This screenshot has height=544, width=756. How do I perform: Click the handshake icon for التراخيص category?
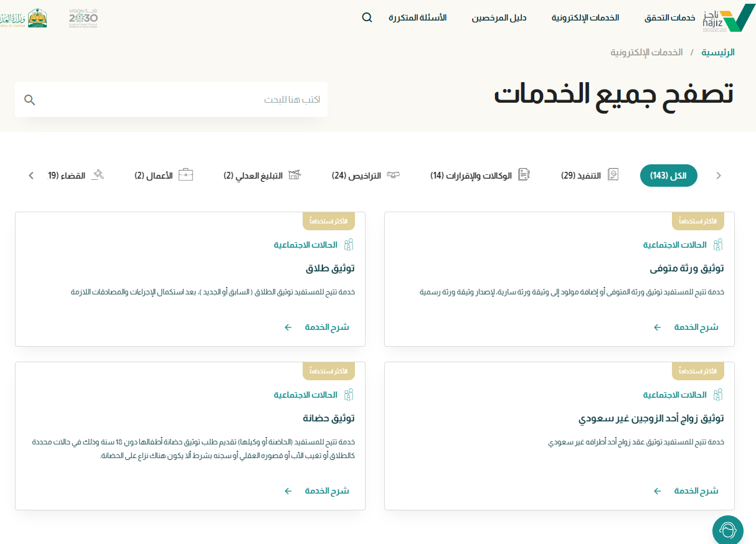[x=393, y=176]
